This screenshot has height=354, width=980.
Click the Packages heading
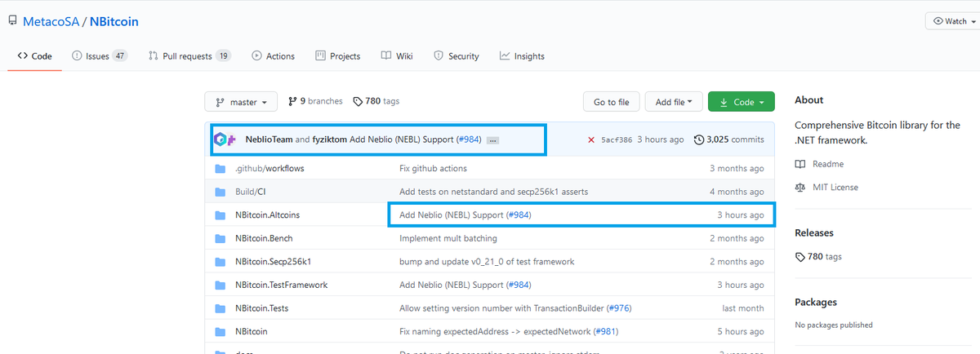(x=817, y=302)
